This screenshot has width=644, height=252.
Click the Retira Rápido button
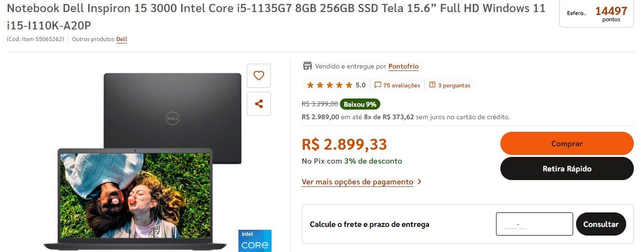tap(567, 169)
